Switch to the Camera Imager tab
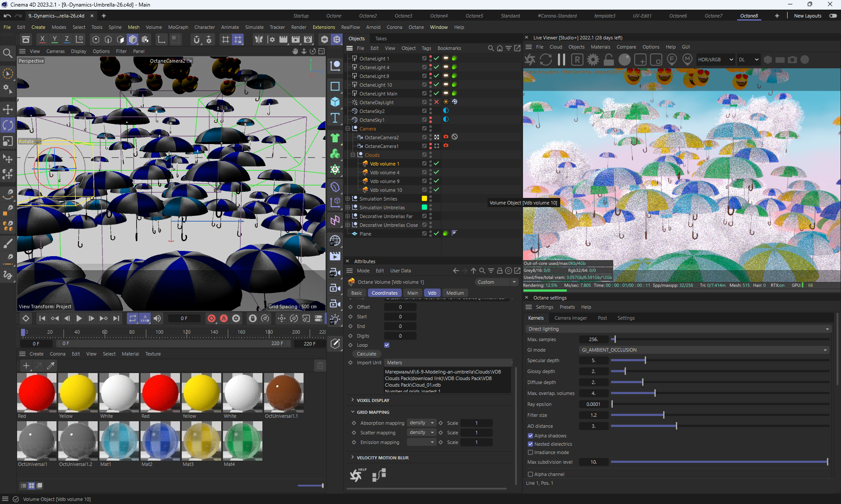The height and width of the screenshot is (504, 841). [570, 318]
